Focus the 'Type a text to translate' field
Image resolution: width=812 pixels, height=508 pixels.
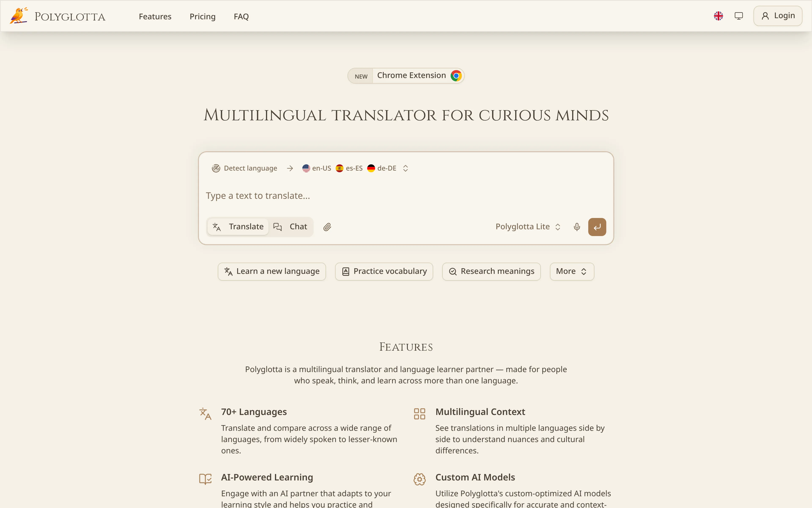point(406,196)
